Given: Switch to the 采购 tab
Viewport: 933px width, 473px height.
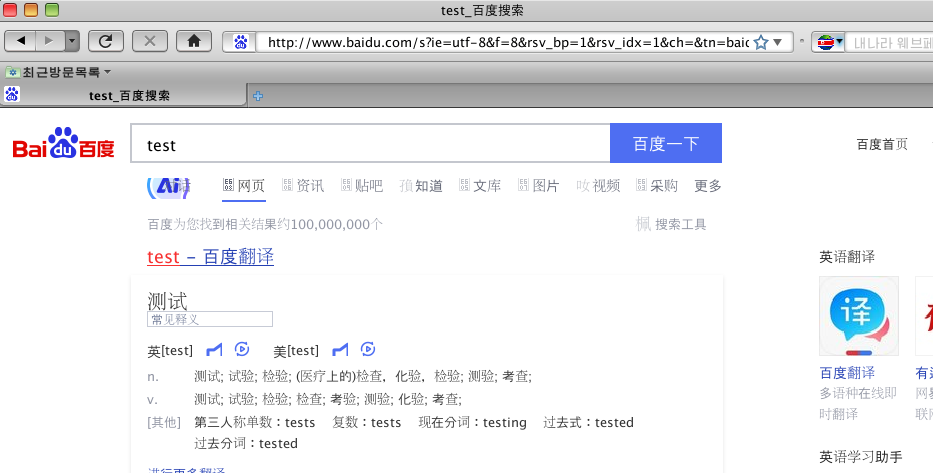Looking at the screenshot, I should (657, 186).
